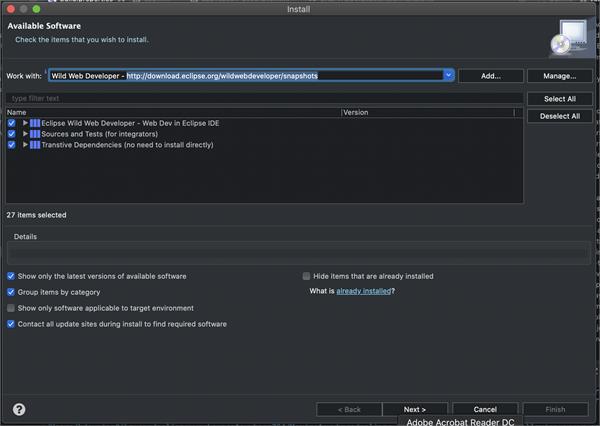Click the Add... button

[x=491, y=76]
